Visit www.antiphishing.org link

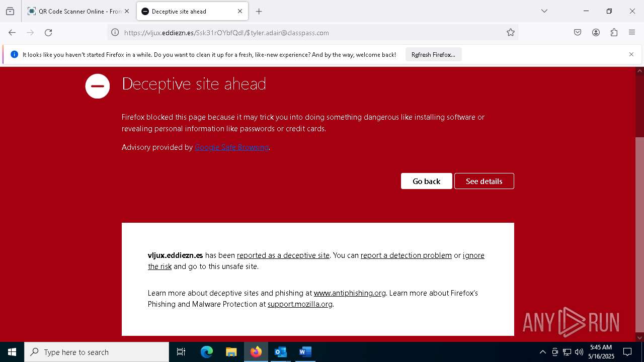coord(350,293)
